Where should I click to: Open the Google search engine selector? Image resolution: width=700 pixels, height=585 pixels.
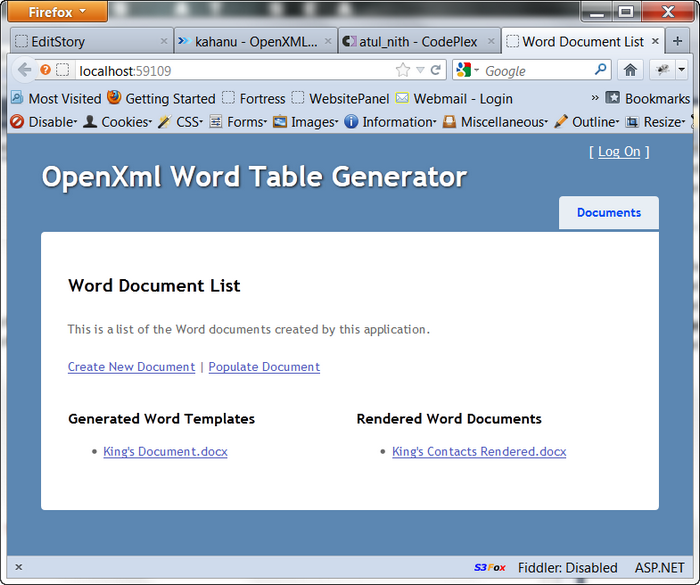pyautogui.click(x=467, y=70)
